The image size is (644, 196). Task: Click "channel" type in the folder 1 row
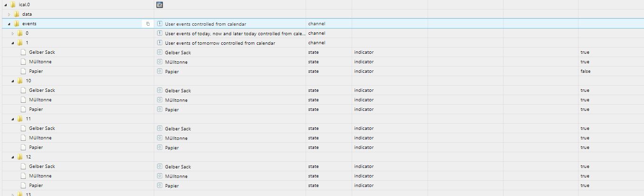click(317, 43)
